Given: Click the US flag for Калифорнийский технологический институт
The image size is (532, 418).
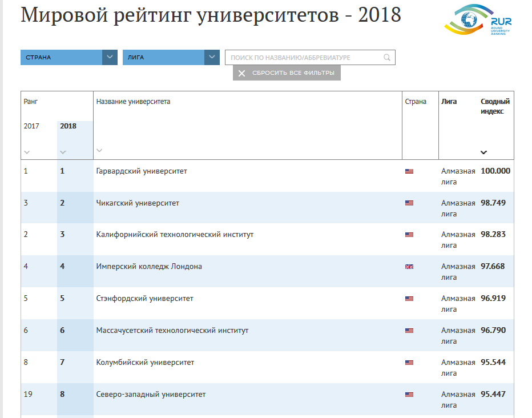Looking at the screenshot, I should tap(409, 235).
